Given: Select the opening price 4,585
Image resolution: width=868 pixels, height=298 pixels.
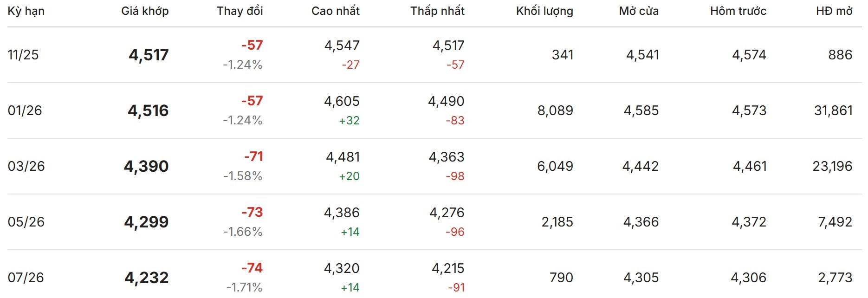Looking at the screenshot, I should (641, 110).
